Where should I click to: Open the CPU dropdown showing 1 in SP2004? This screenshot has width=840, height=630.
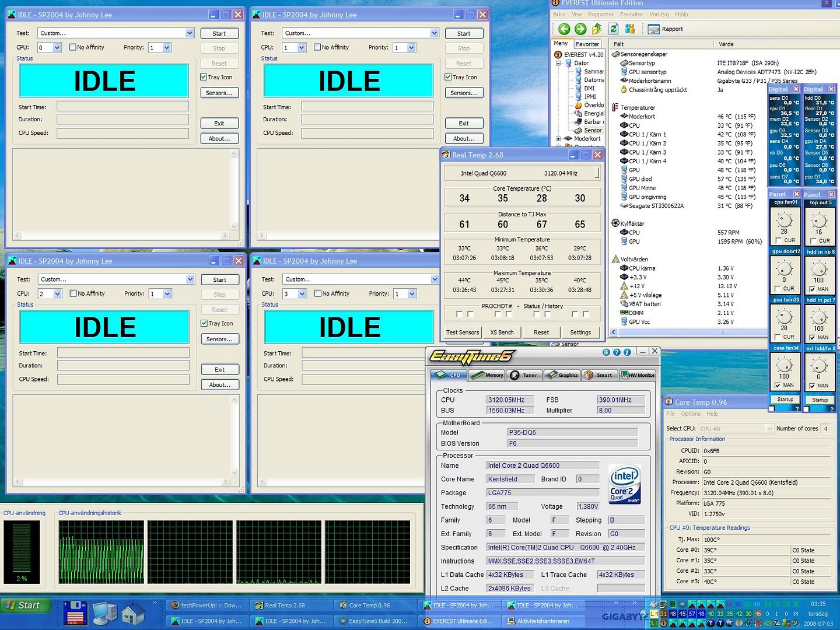302,48
